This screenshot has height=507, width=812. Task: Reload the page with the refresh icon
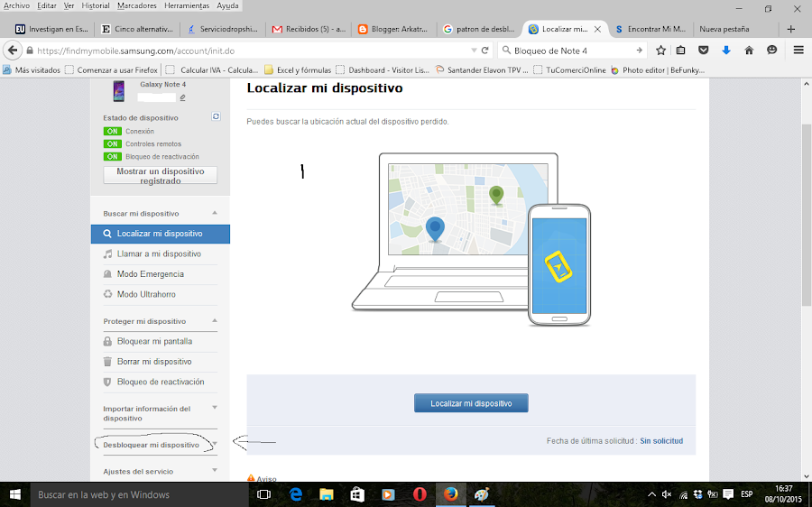tap(485, 51)
